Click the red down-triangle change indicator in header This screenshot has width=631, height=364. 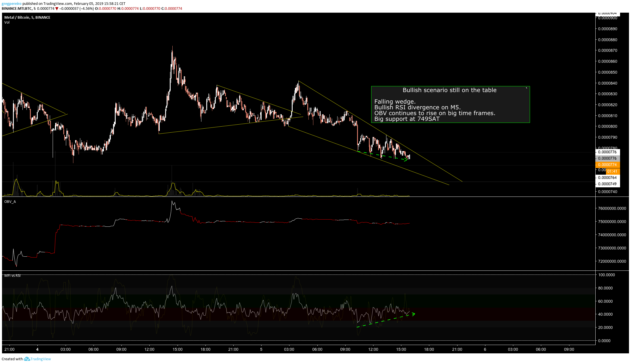57,9
